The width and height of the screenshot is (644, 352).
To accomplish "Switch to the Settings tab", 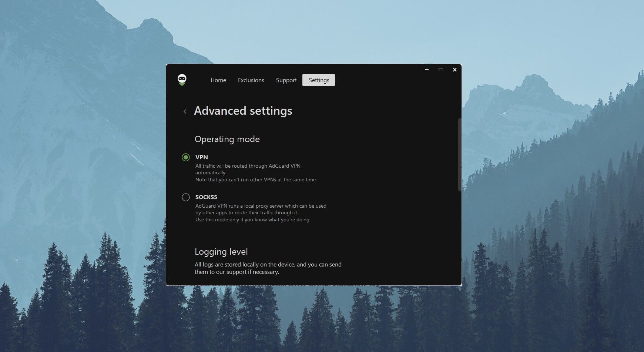I will (x=319, y=80).
